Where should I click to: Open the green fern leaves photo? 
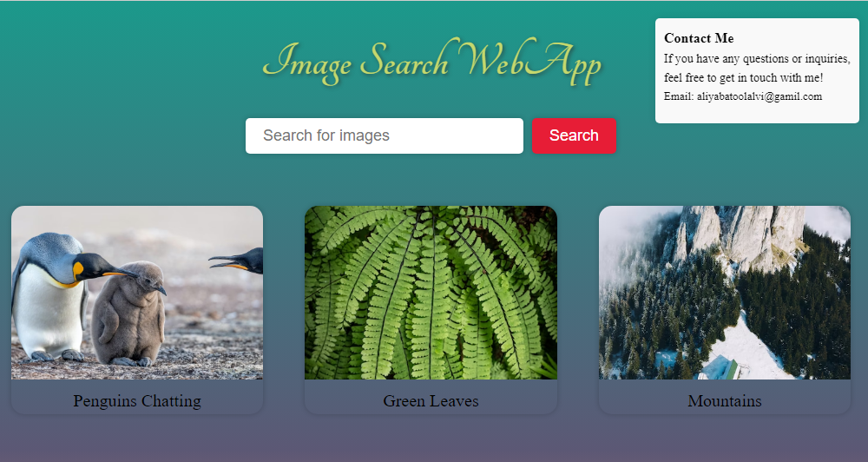click(x=431, y=293)
